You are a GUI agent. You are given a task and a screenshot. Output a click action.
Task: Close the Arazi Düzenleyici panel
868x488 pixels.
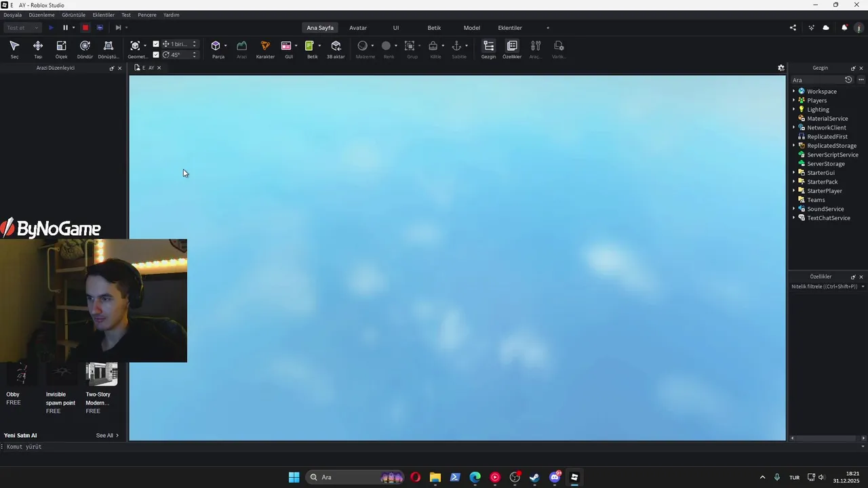click(x=120, y=68)
